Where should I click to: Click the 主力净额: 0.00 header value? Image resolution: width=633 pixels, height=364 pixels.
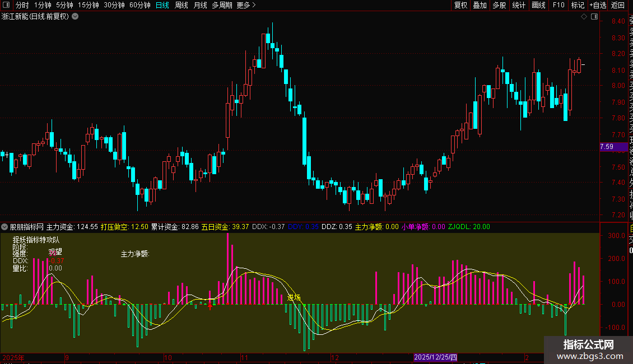point(376,227)
